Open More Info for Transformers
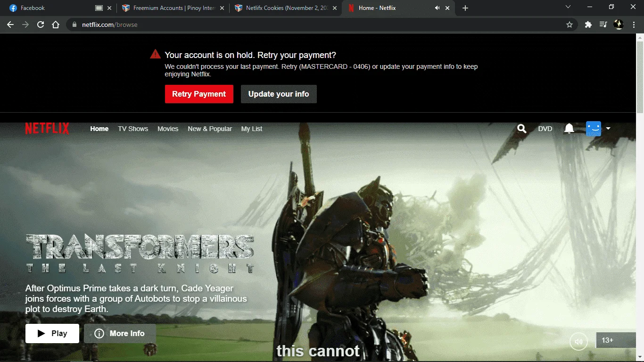The width and height of the screenshot is (644, 362). 120,333
